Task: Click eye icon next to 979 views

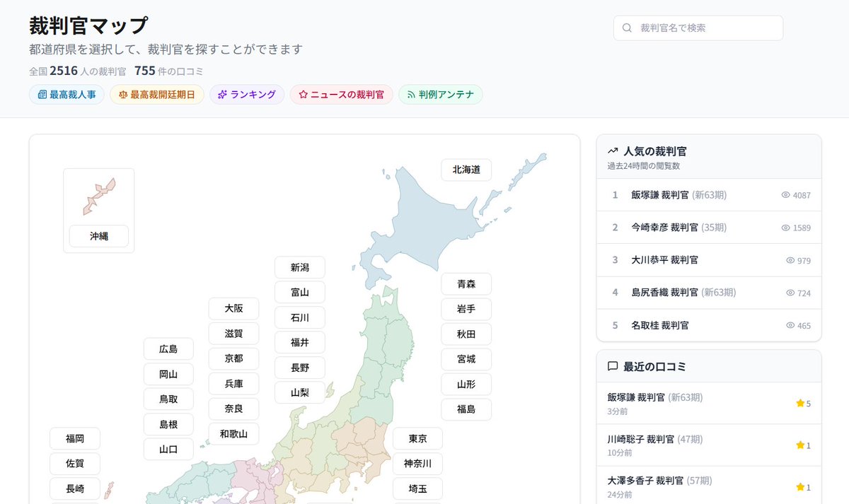Action: pyautogui.click(x=790, y=260)
